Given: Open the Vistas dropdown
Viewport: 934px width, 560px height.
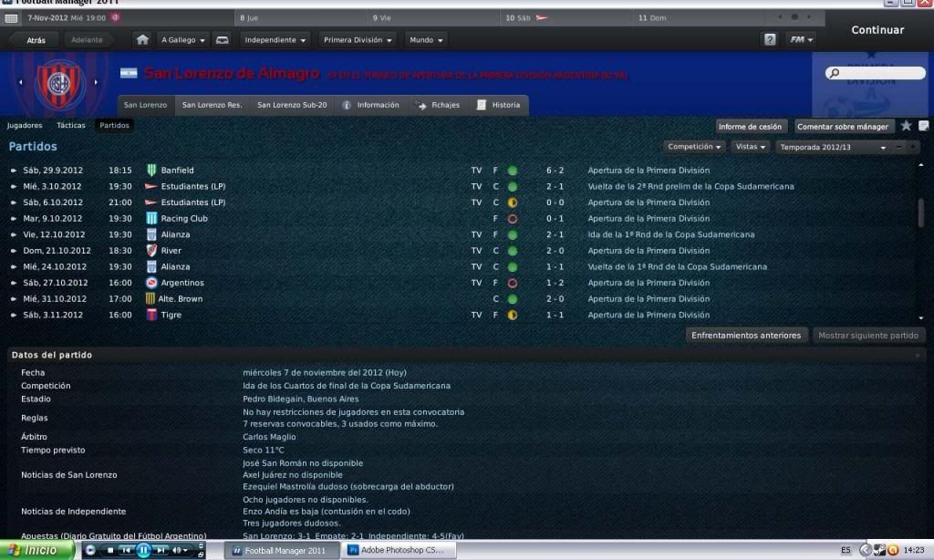Looking at the screenshot, I should [x=750, y=147].
